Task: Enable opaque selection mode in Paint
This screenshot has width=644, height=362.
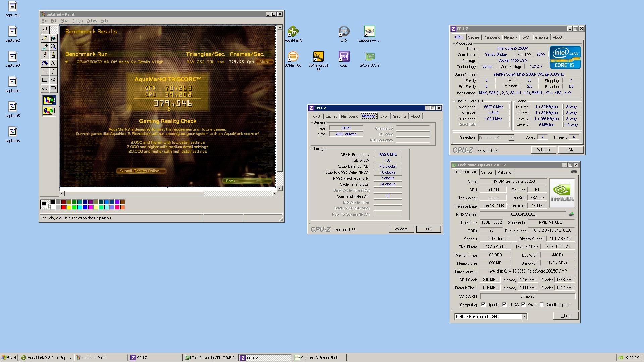Action: point(49,100)
